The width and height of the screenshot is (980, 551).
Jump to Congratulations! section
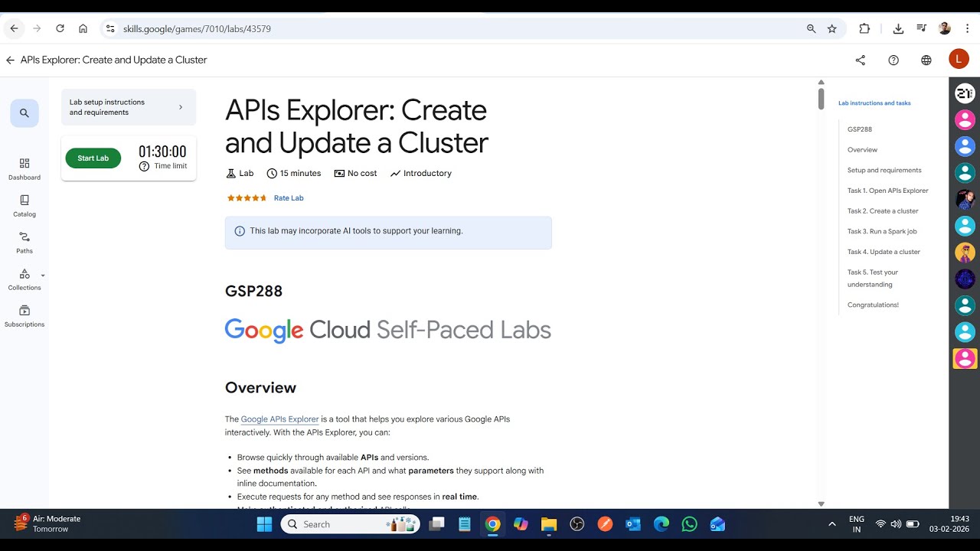pyautogui.click(x=873, y=305)
